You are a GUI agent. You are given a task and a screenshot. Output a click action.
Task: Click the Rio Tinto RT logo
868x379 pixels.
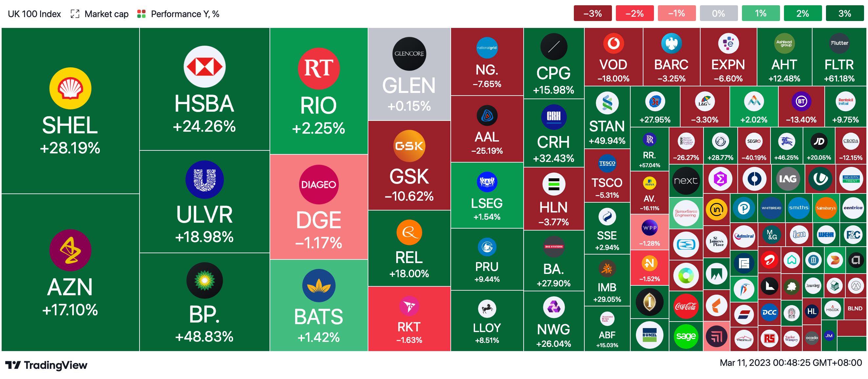[x=318, y=68]
